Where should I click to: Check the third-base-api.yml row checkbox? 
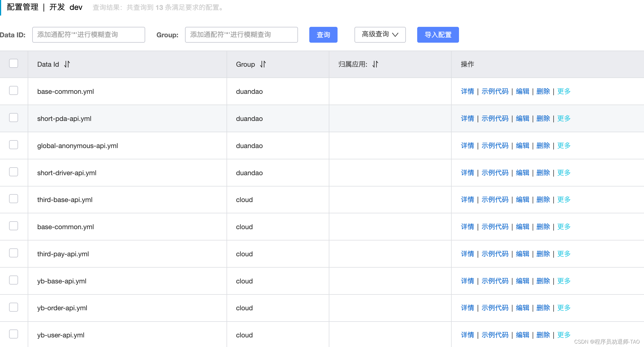[x=14, y=199]
